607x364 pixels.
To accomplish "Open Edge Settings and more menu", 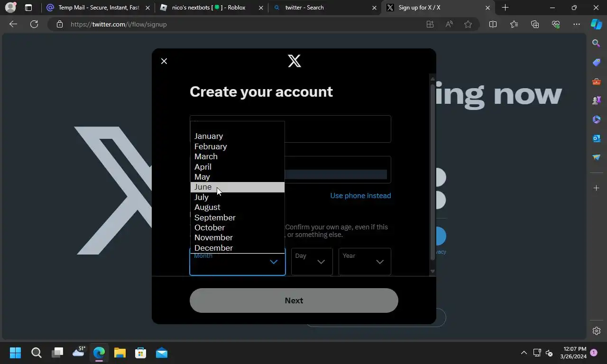I will 577,24.
